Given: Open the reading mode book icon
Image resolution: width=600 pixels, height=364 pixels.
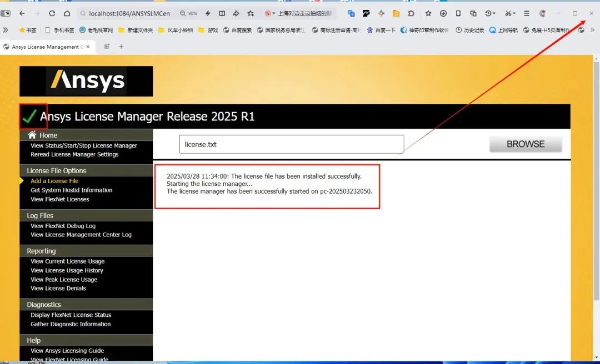Looking at the screenshot, I should pyautogui.click(x=222, y=13).
